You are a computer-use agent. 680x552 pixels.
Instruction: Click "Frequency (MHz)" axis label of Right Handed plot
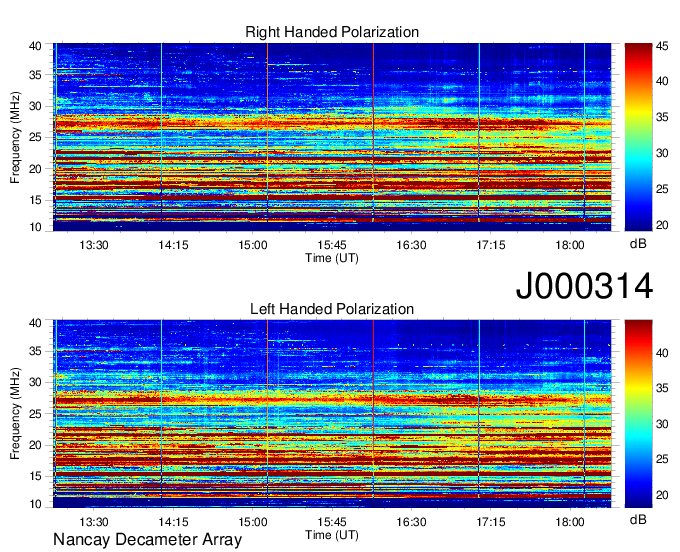[15, 137]
